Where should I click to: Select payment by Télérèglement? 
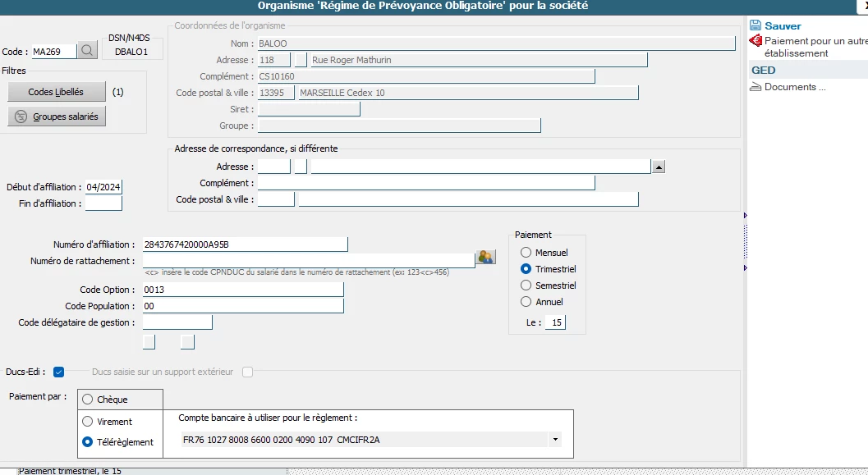point(88,442)
